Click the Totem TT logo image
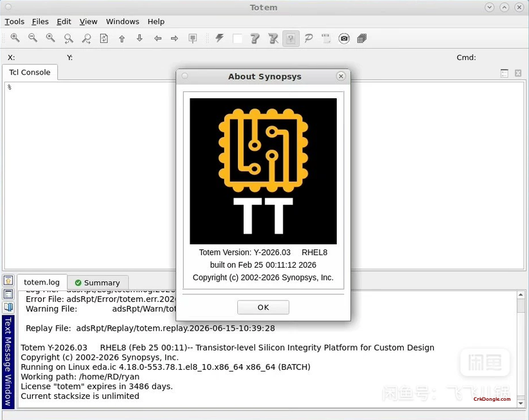The image size is (529, 420). 263,171
